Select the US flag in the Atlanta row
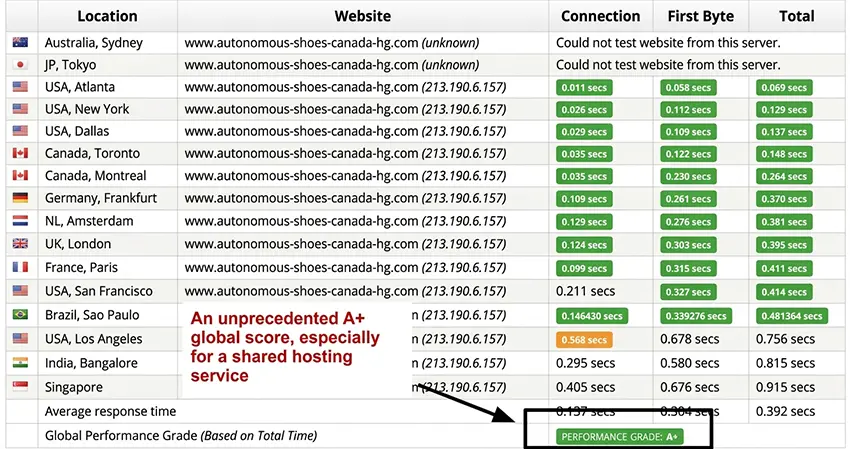The height and width of the screenshot is (449, 850). pos(20,87)
